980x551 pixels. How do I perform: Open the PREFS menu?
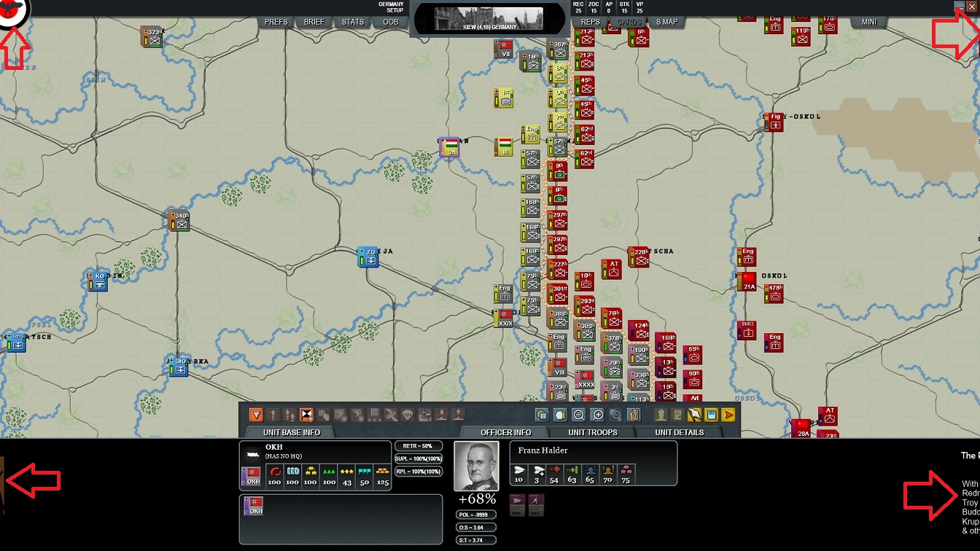coord(276,22)
